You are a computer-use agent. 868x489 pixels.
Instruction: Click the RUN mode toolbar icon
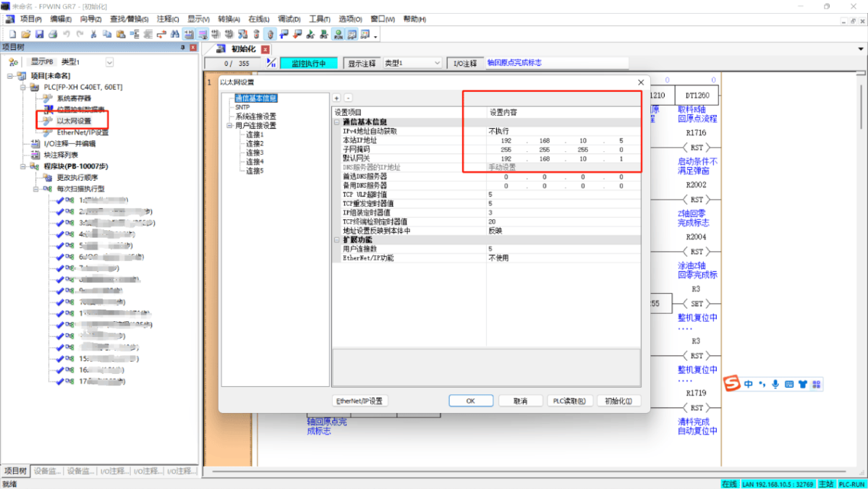337,34
